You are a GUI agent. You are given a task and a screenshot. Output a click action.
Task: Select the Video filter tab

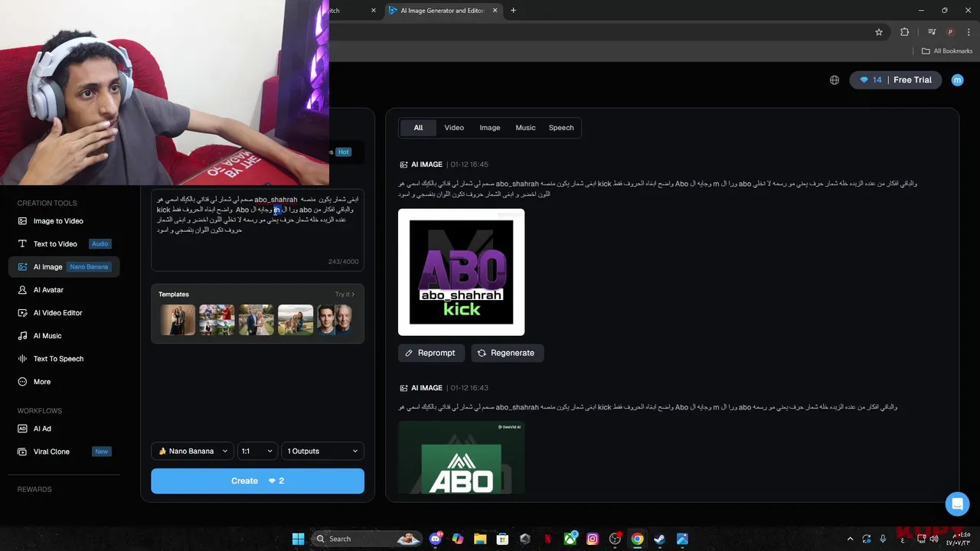coord(454,128)
